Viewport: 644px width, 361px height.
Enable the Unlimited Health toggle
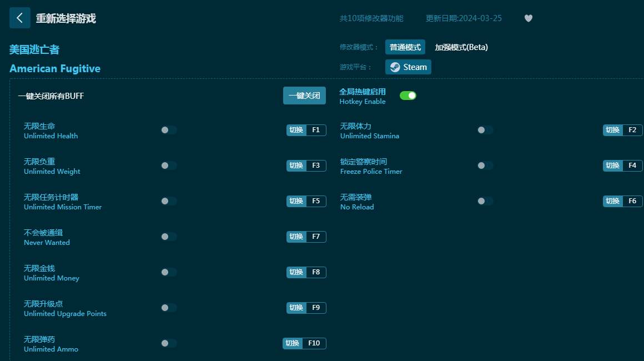click(168, 130)
